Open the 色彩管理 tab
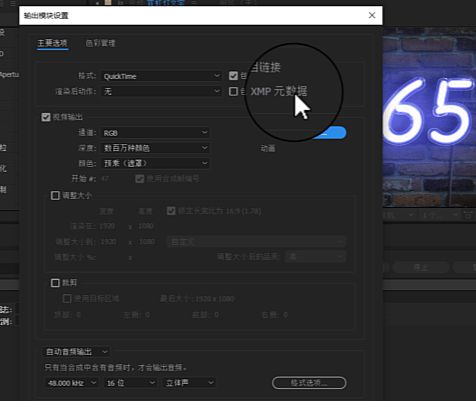This screenshot has height=401, width=476. pos(100,43)
